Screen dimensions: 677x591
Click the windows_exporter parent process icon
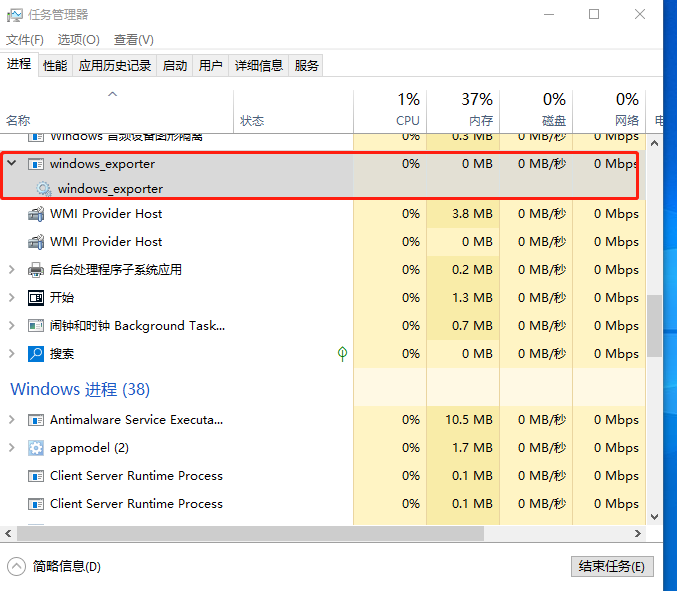click(36, 164)
